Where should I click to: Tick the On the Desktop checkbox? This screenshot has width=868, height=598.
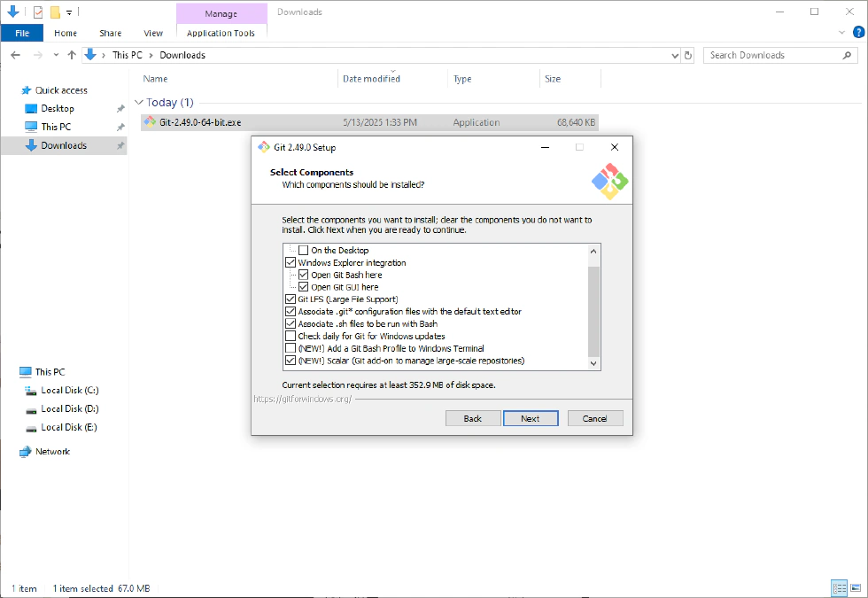303,251
